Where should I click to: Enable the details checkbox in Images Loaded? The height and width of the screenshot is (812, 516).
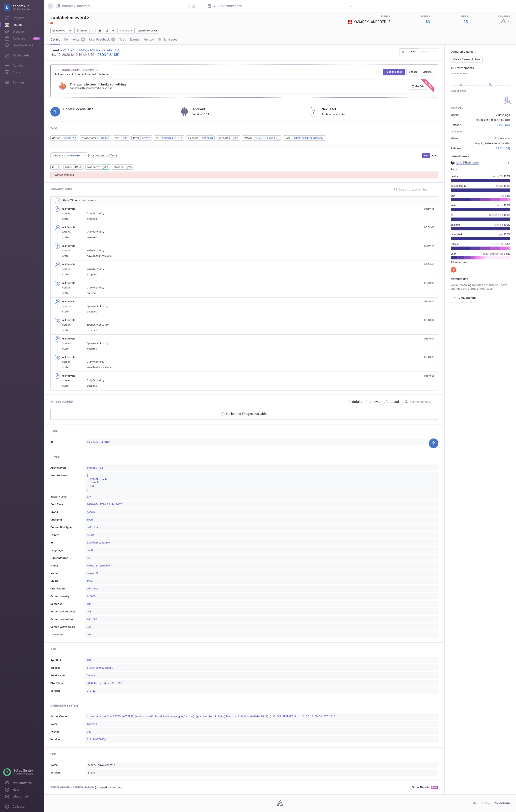349,402
